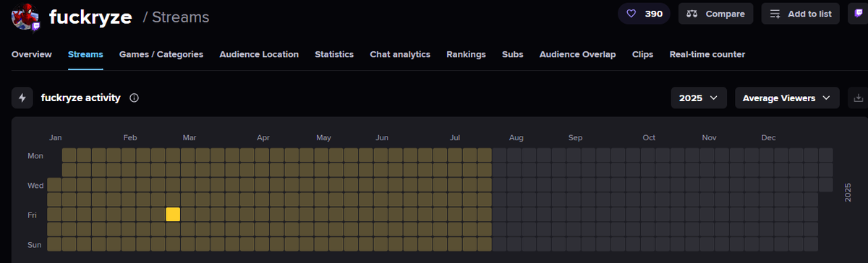Switch to the Clips tab
868x263 pixels.
pyautogui.click(x=642, y=54)
